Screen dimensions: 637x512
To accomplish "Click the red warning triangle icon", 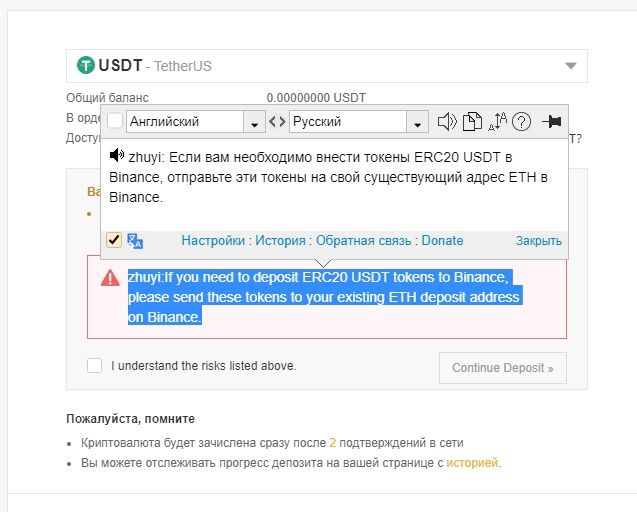I will pyautogui.click(x=110, y=278).
